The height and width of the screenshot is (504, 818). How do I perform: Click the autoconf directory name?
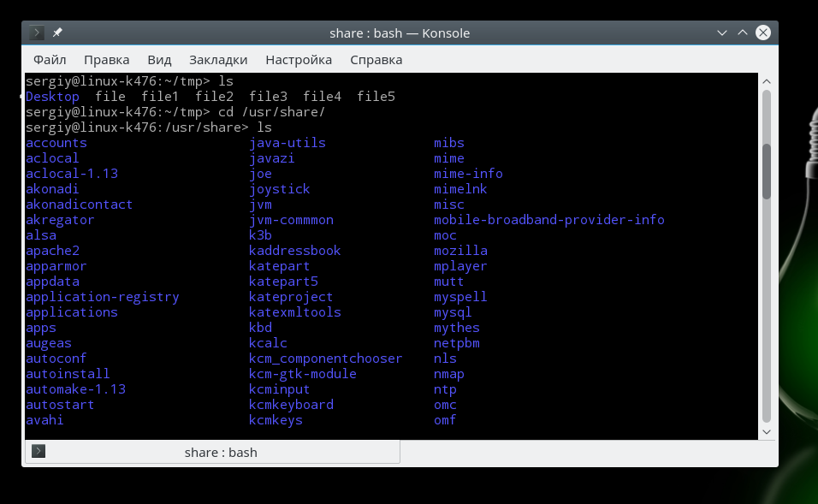pyautogui.click(x=56, y=359)
